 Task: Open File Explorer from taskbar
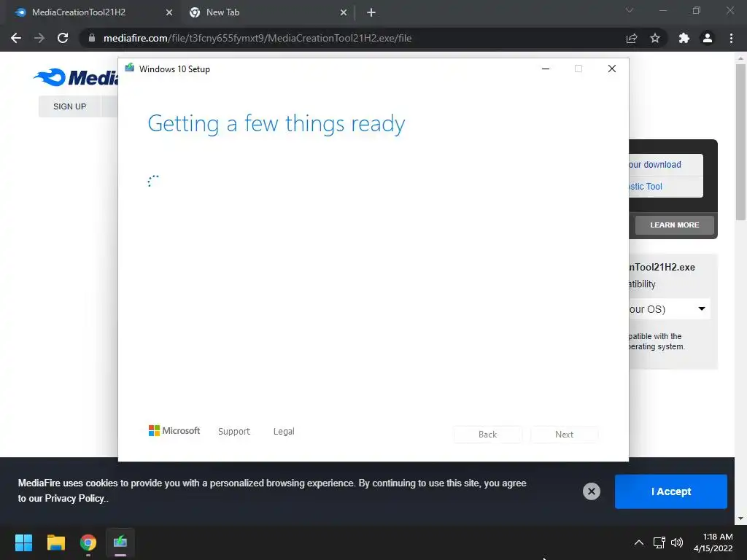click(55, 542)
